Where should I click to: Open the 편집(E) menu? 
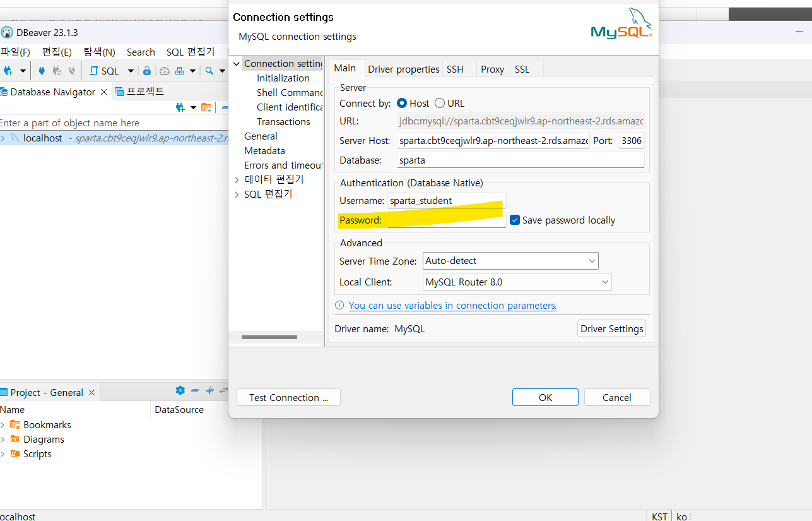[x=57, y=52]
